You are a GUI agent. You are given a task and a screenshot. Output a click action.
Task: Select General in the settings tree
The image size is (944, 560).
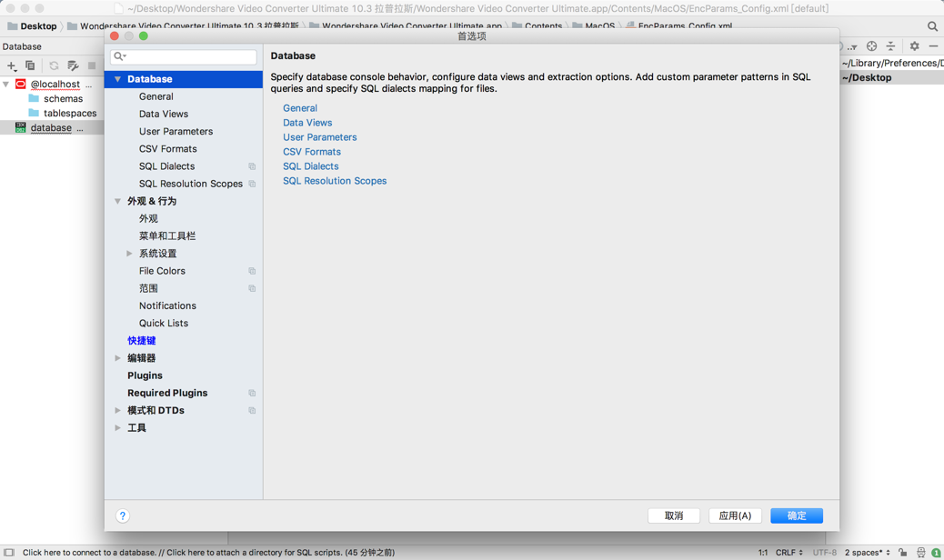[x=156, y=96]
